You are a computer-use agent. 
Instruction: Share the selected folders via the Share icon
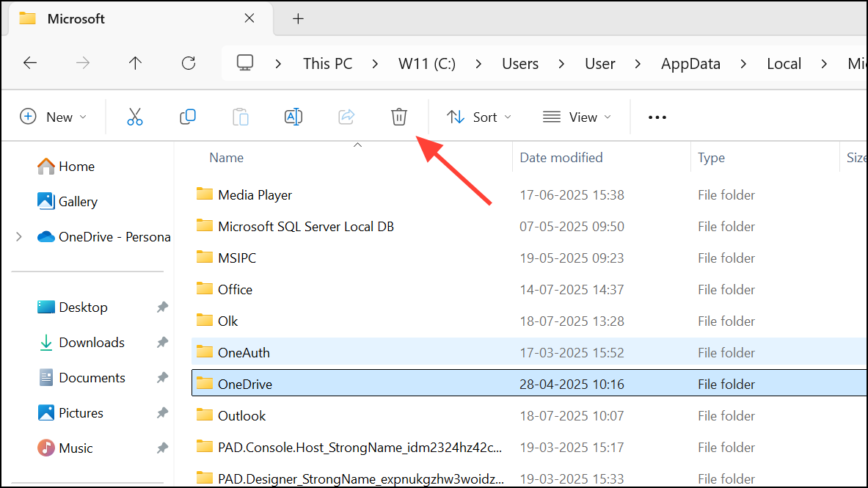pyautogui.click(x=346, y=117)
